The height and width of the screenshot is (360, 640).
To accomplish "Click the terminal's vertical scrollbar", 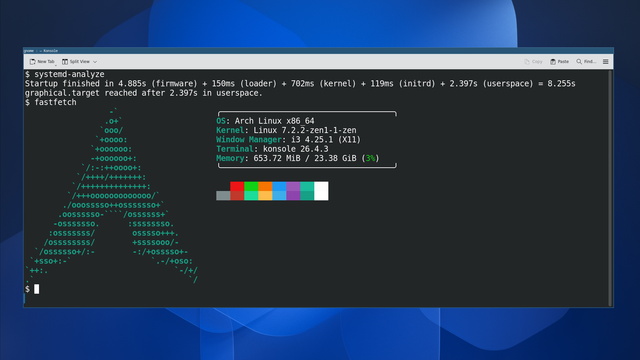I will [x=611, y=188].
